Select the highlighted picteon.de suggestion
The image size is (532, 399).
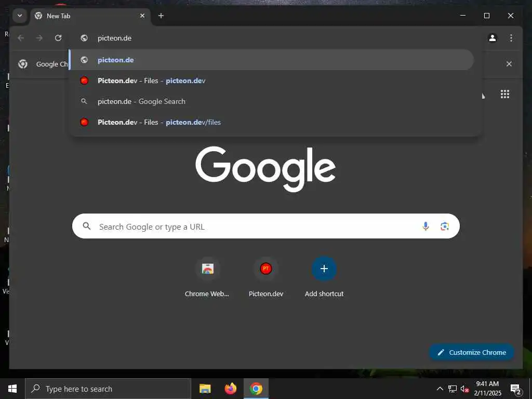tap(271, 60)
